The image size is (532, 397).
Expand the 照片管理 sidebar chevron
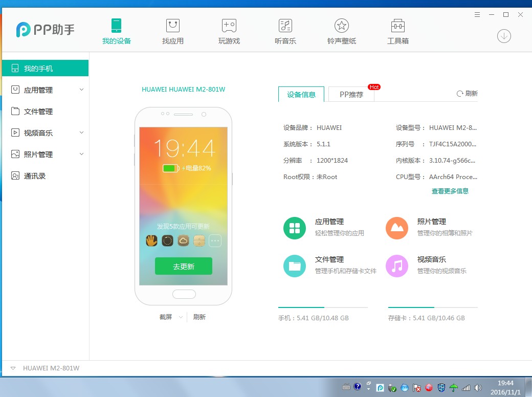pyautogui.click(x=81, y=154)
